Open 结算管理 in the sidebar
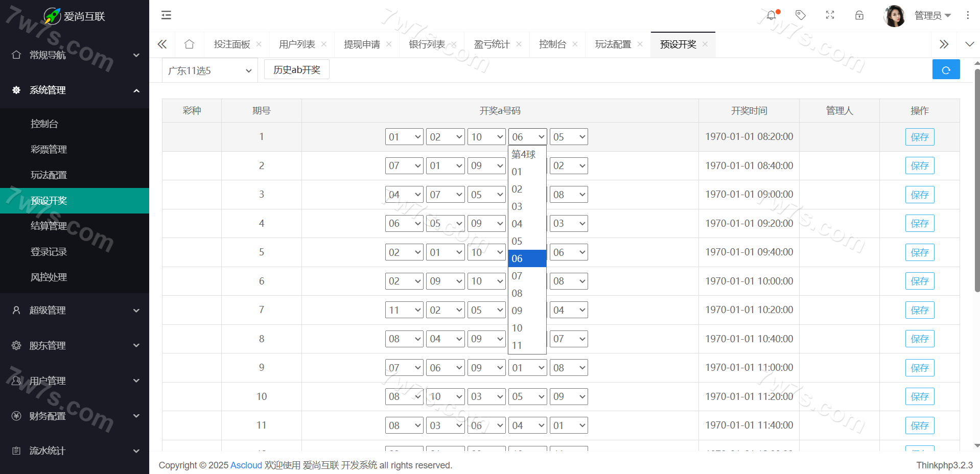Viewport: 980px width, 474px height. 49,226
